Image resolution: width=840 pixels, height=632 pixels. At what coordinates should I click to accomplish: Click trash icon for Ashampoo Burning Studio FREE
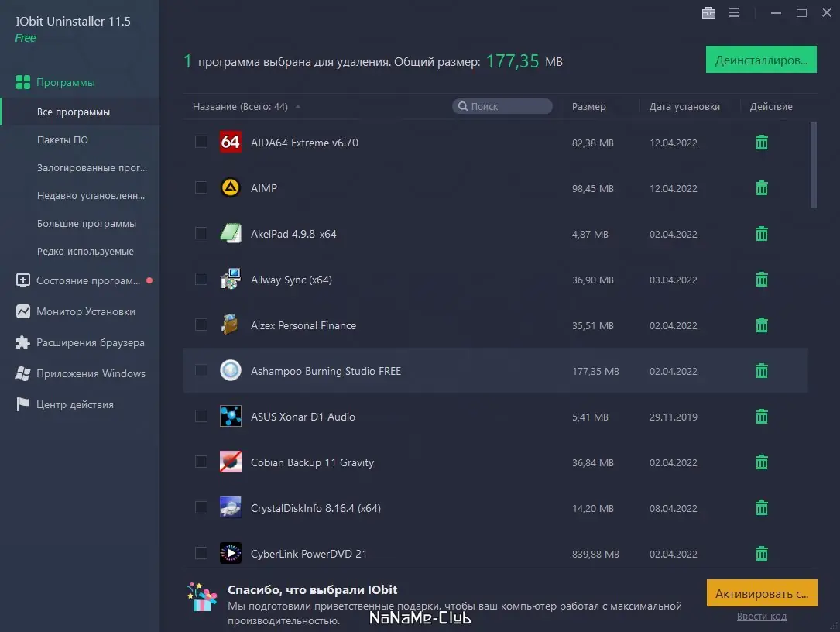click(x=761, y=371)
